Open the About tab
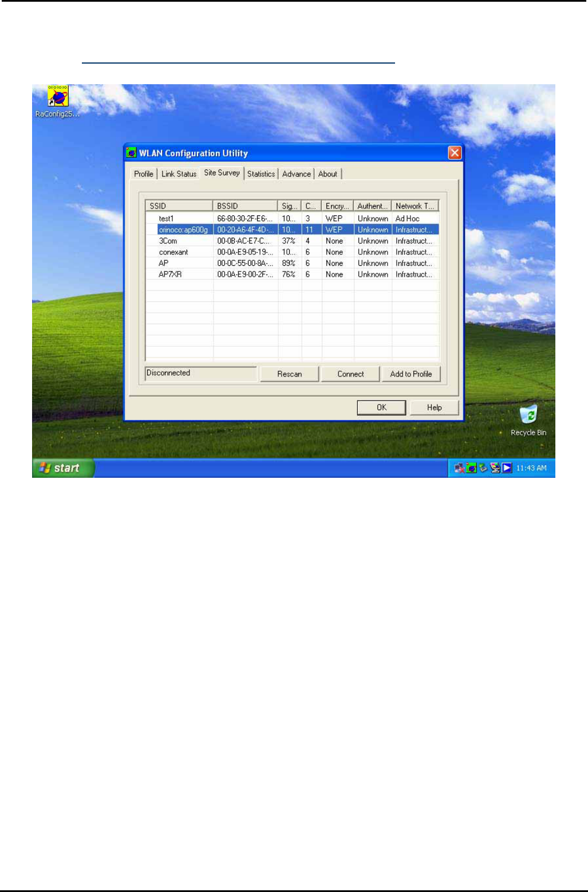This screenshot has width=588, height=892. pyautogui.click(x=327, y=174)
